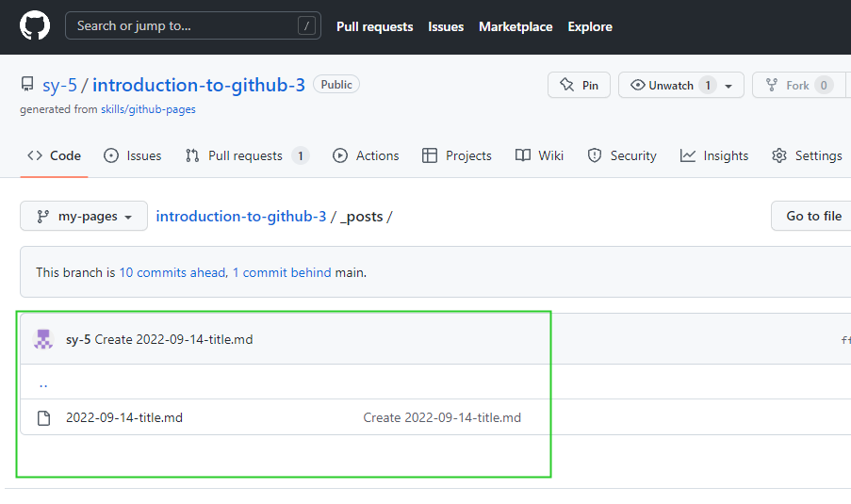Open the Issues tab in repository
The image size is (851, 504).
coord(133,155)
